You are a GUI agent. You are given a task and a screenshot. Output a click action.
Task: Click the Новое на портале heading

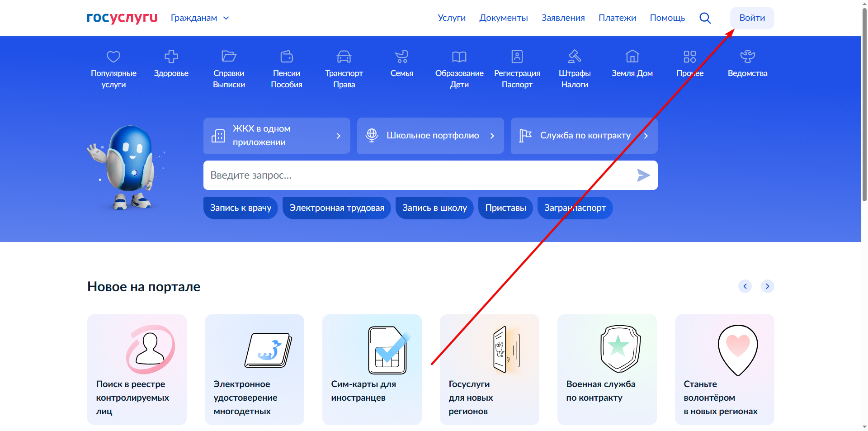pyautogui.click(x=144, y=287)
